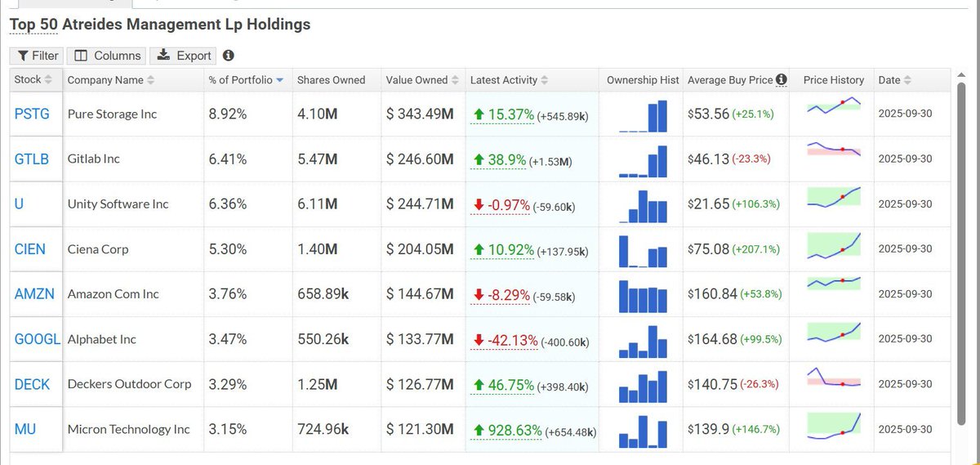Click the 15.37% activity for Pure Storage
The height and width of the screenshot is (465, 980).
(x=503, y=115)
